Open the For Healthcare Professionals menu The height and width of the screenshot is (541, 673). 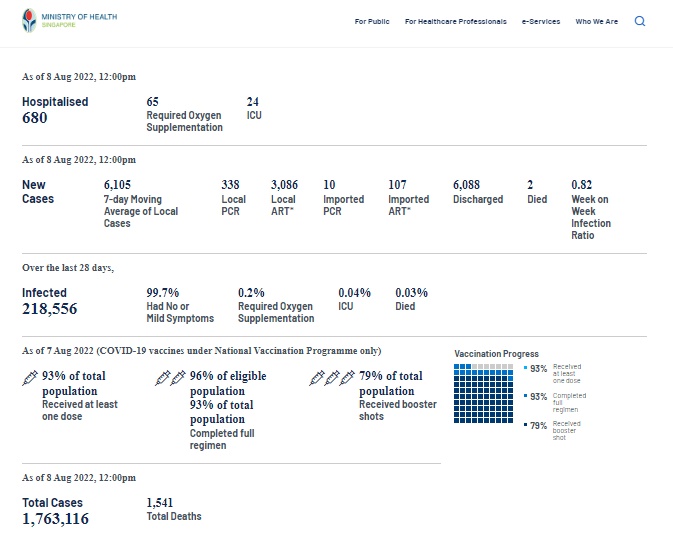pyautogui.click(x=455, y=21)
